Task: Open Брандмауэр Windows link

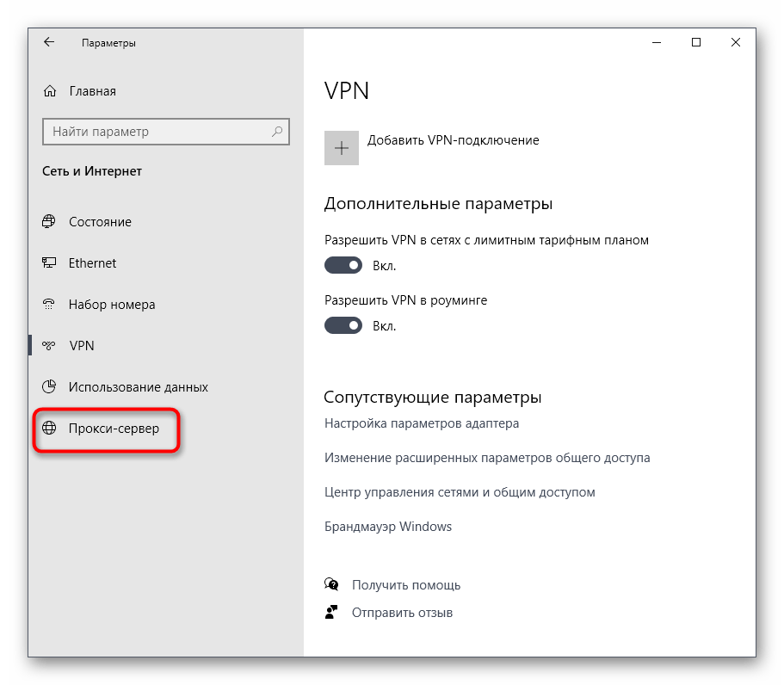Action: coord(388,527)
